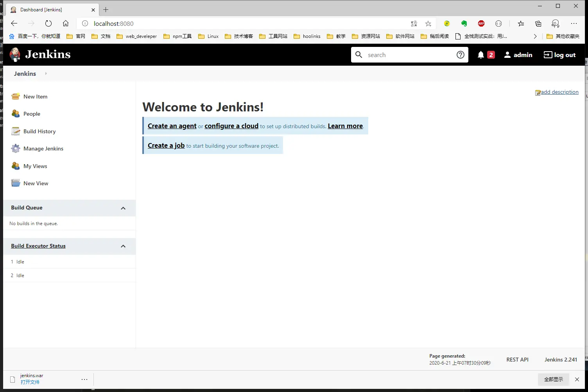View the site information icon

[x=85, y=23]
